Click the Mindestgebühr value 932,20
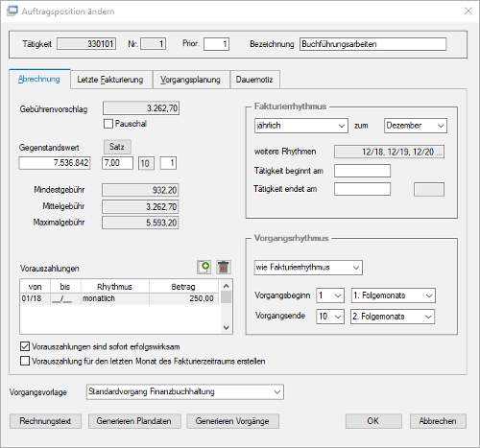The image size is (480, 448). tap(140, 190)
